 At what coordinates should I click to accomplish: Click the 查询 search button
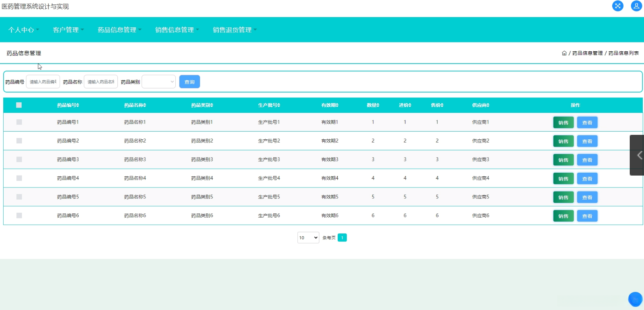point(190,82)
